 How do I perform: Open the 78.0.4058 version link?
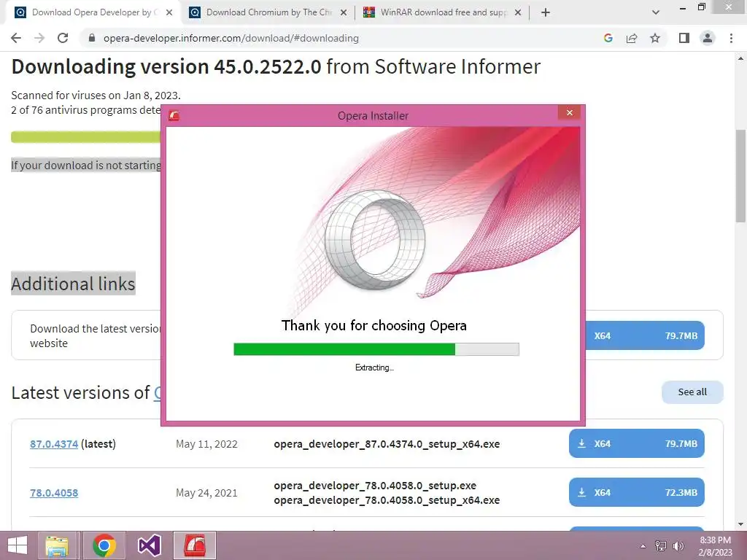pyautogui.click(x=54, y=493)
